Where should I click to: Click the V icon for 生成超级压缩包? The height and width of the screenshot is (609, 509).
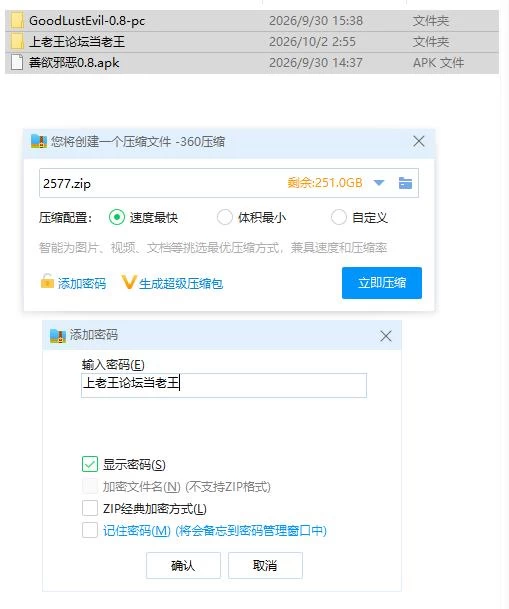pos(129,282)
